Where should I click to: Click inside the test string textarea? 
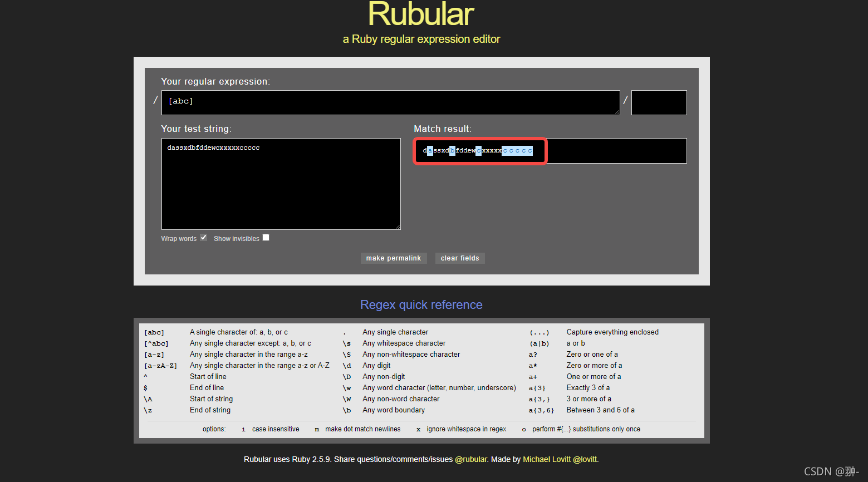click(x=281, y=184)
